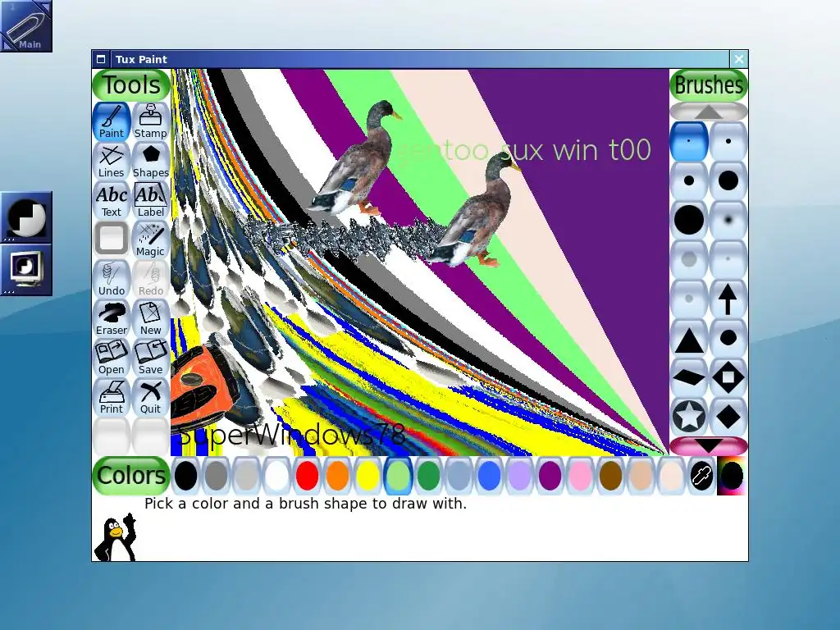Save the current picture

(x=151, y=358)
